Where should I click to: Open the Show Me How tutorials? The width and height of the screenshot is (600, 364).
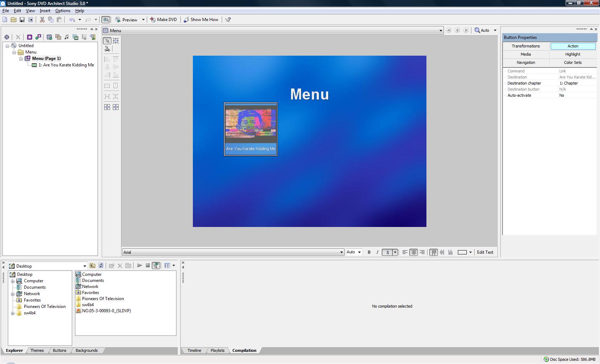click(x=201, y=20)
